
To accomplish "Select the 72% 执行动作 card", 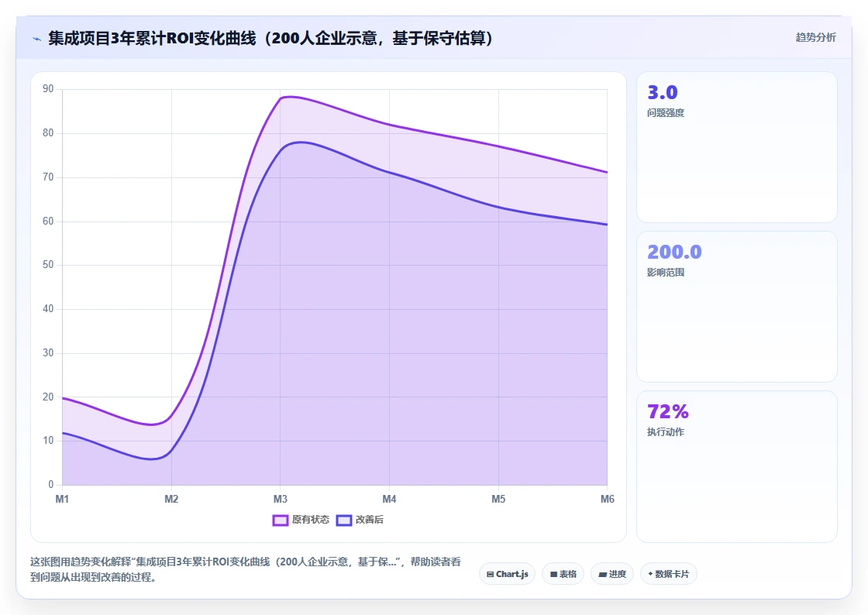I will 737,467.
